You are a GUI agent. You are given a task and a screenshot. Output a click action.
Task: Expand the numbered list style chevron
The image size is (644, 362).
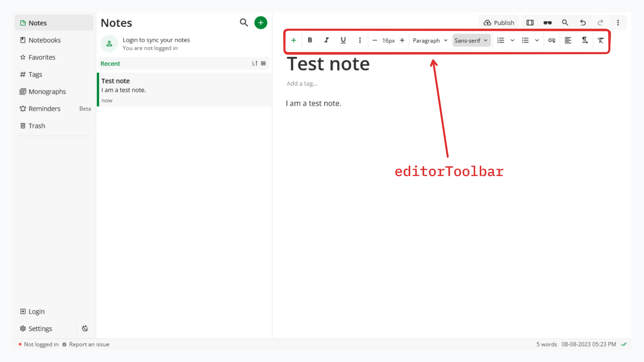[512, 41]
